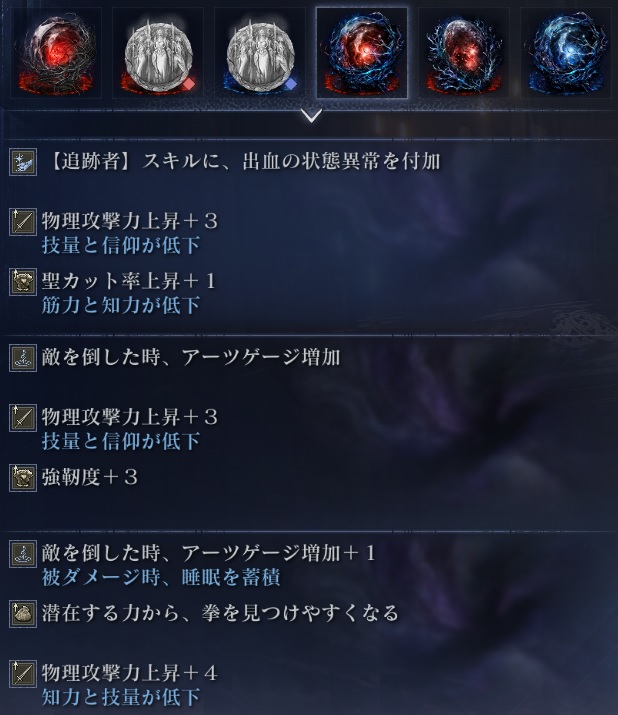The image size is (618, 715).
Task: Select 被ダメージ時、睡眠を蓄積 penalty text
Action: click(161, 577)
